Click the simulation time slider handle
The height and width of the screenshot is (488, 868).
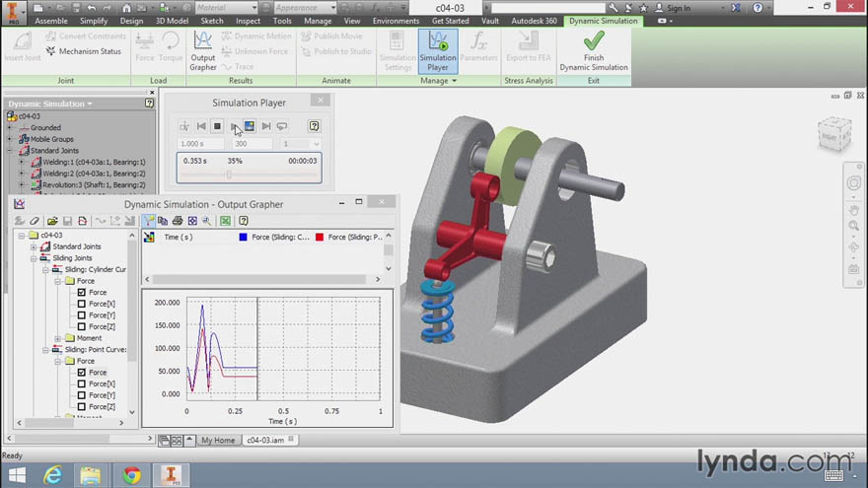click(x=229, y=174)
